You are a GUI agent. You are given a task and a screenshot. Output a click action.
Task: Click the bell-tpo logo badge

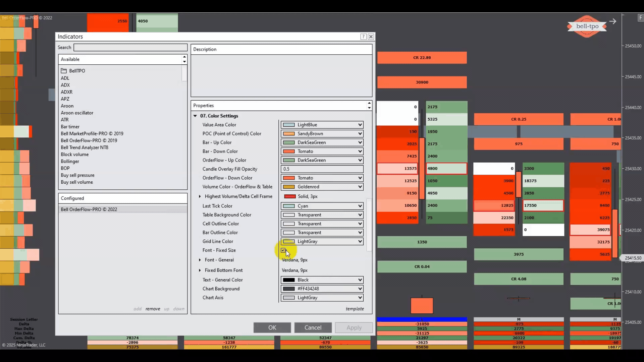click(x=587, y=26)
